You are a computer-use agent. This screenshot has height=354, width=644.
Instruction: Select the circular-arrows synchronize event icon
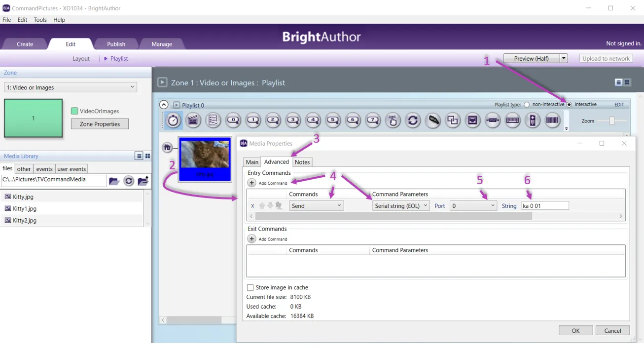413,120
